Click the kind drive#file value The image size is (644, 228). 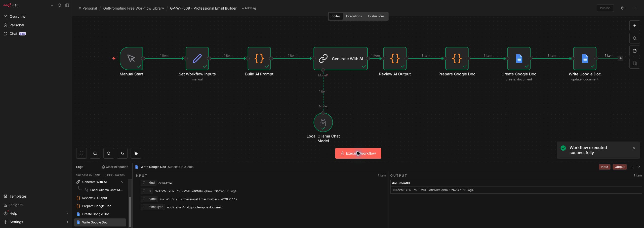pyautogui.click(x=165, y=183)
